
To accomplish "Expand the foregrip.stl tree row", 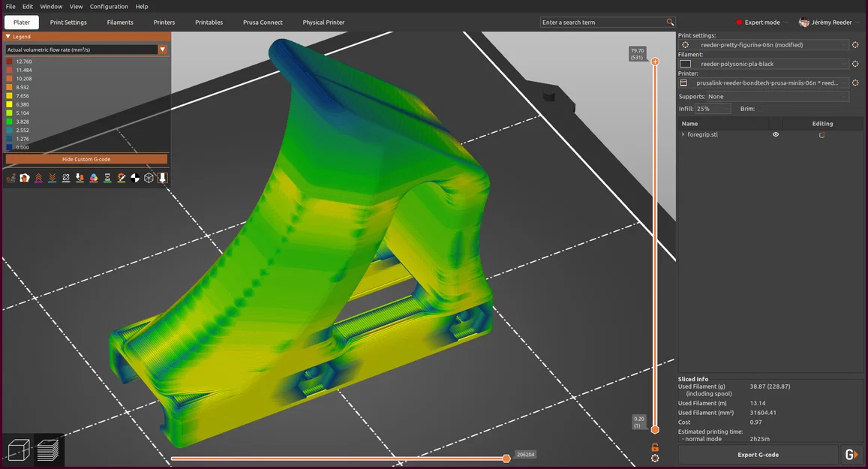I will coord(683,134).
